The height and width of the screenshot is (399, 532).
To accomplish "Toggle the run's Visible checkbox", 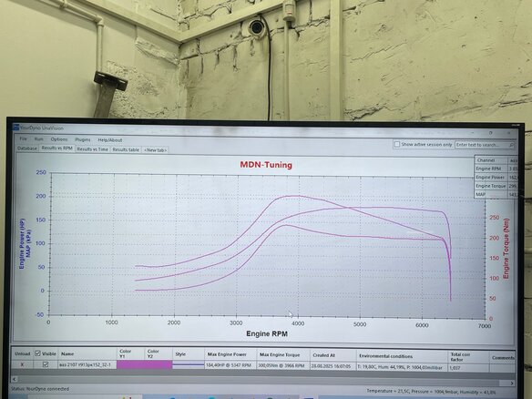I will click(46, 364).
